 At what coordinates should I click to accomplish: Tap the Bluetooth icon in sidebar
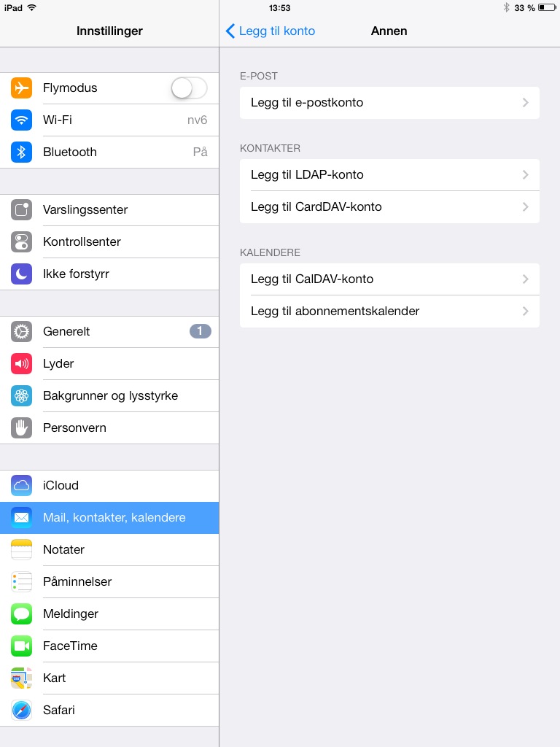[x=21, y=152]
